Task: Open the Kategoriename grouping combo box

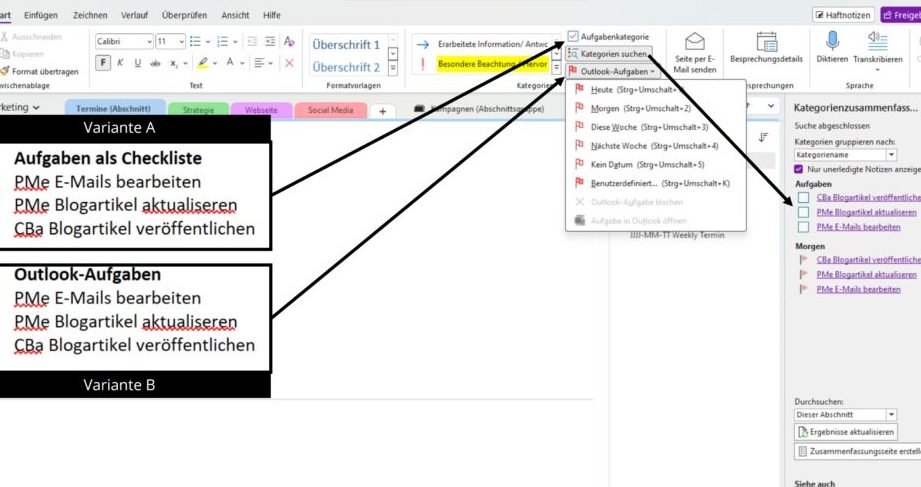Action: [845, 155]
